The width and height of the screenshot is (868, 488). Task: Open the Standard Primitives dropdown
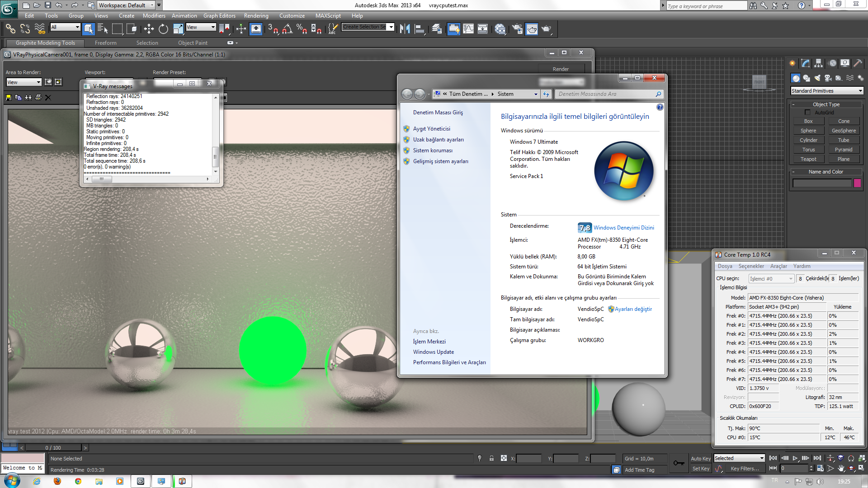[x=827, y=91]
